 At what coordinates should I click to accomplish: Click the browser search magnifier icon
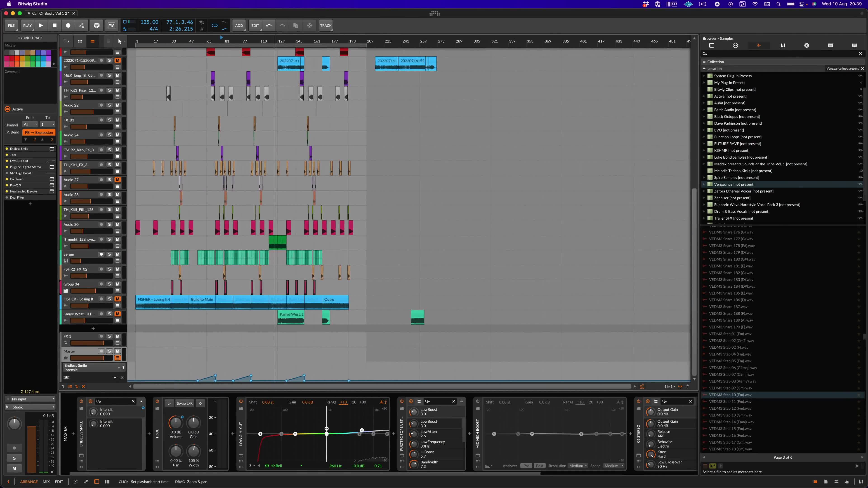(x=705, y=54)
